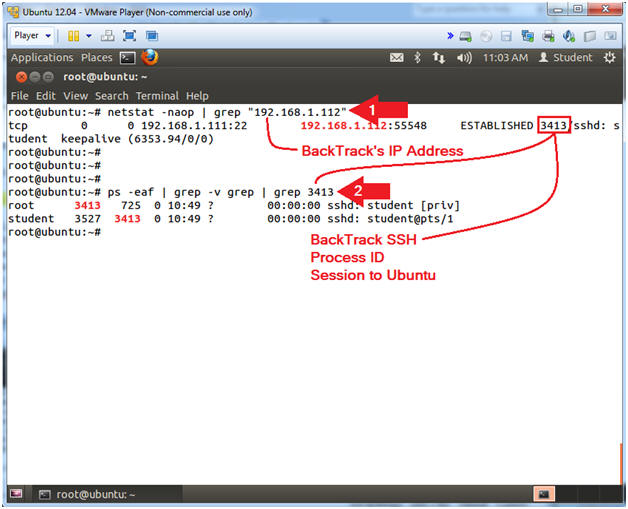Viewport: 628px width, 509px height.
Task: Click the ESTABLISHED state text
Action: coord(497,126)
